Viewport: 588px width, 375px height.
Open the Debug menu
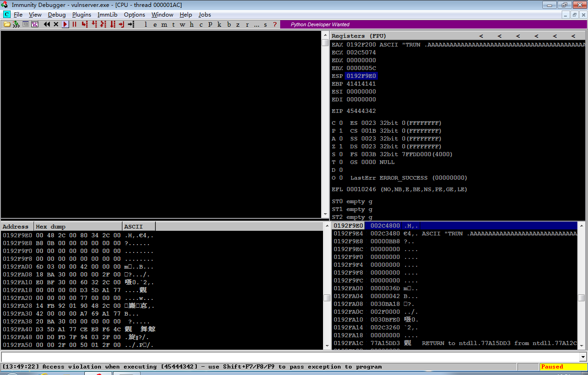[x=57, y=15]
